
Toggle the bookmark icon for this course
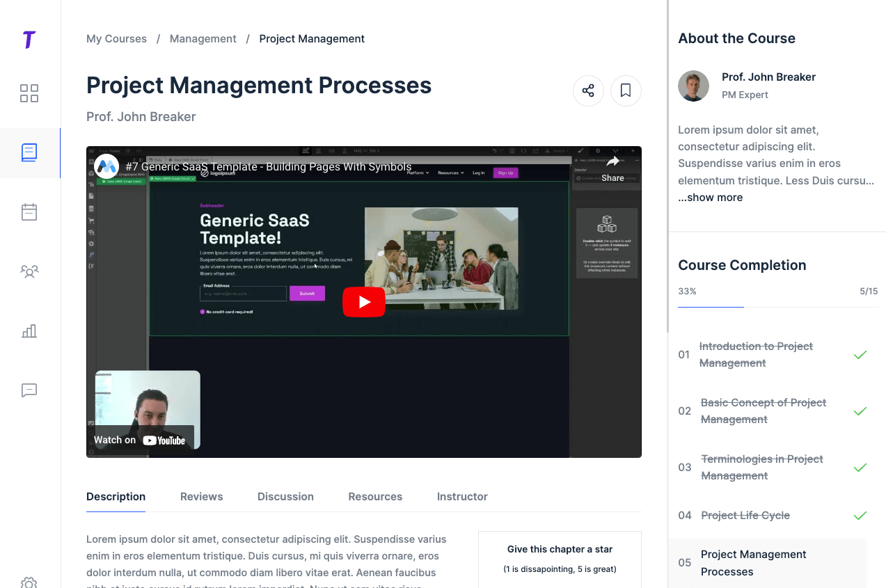(626, 90)
